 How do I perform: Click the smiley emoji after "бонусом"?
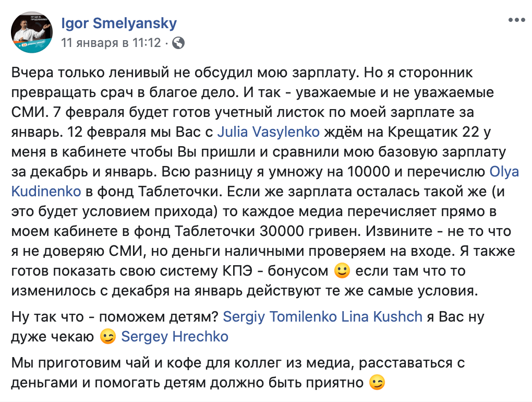click(340, 271)
